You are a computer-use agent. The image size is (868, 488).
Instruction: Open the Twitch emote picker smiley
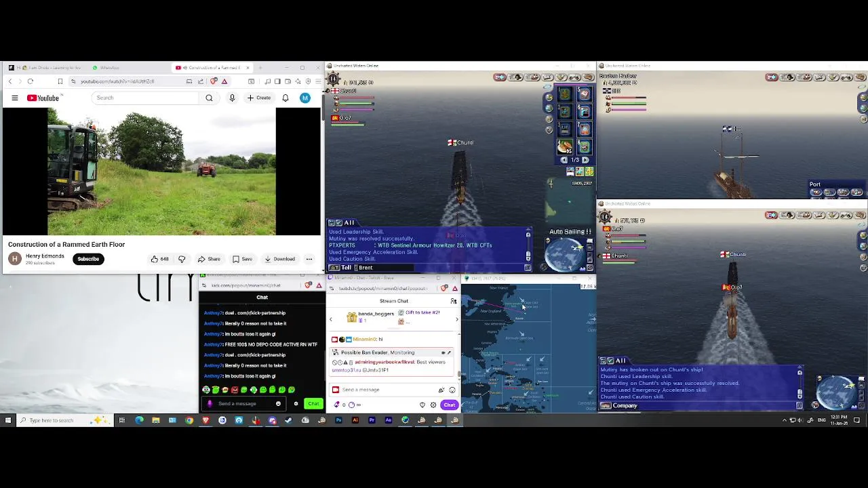click(452, 390)
